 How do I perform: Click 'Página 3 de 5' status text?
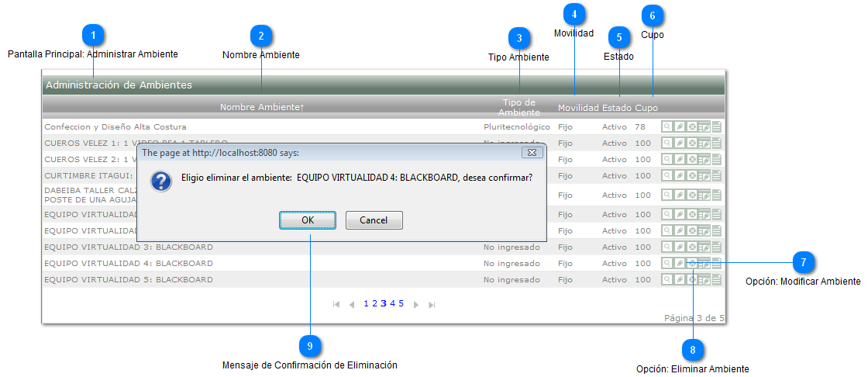click(x=694, y=318)
